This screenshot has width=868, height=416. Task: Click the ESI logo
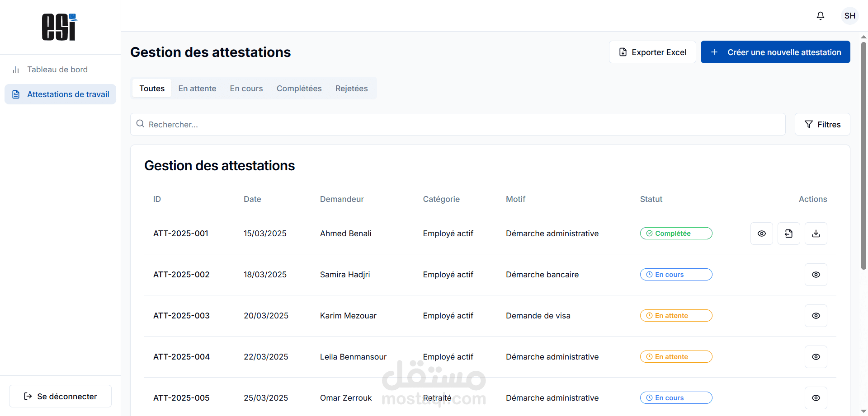coord(60,27)
